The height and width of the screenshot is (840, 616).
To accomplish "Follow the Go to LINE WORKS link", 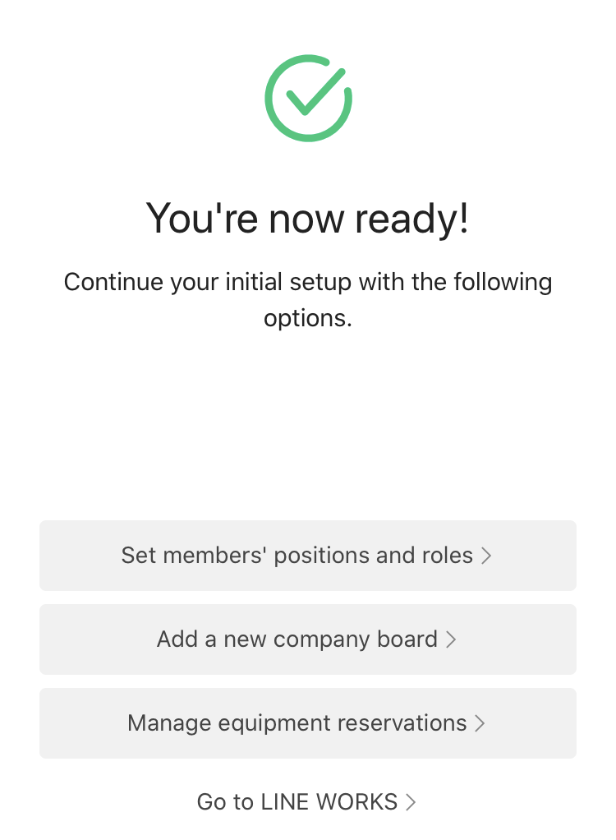I will (x=297, y=801).
